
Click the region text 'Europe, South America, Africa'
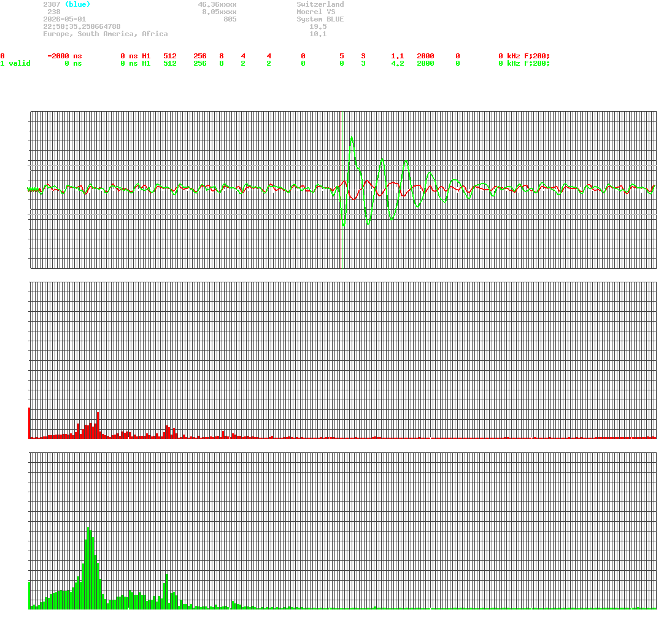106,34
